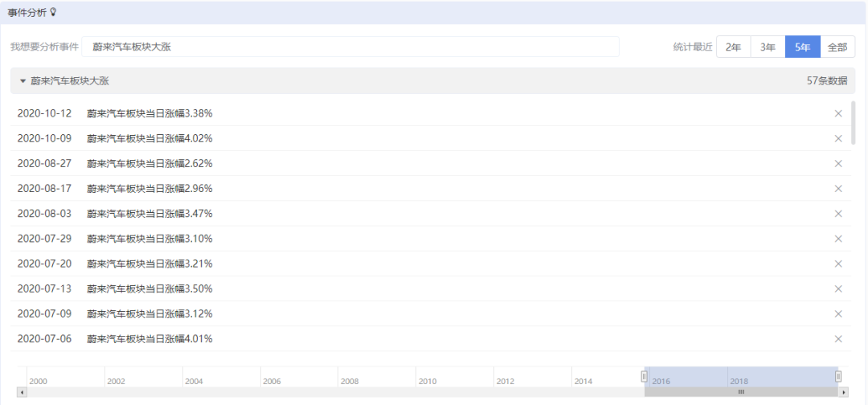Screen dimensions: 868x405
Task: Remove the 2020-07-13 event row
Action: point(838,288)
